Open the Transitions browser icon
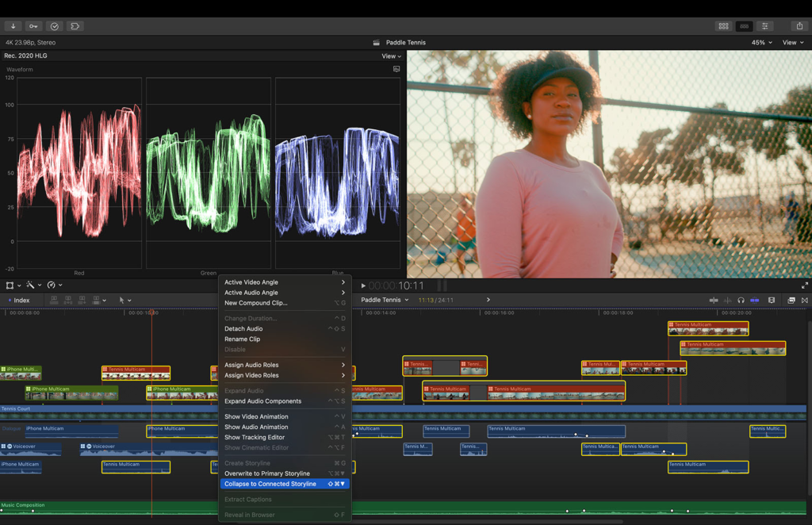Image resolution: width=812 pixels, height=525 pixels. tap(804, 301)
